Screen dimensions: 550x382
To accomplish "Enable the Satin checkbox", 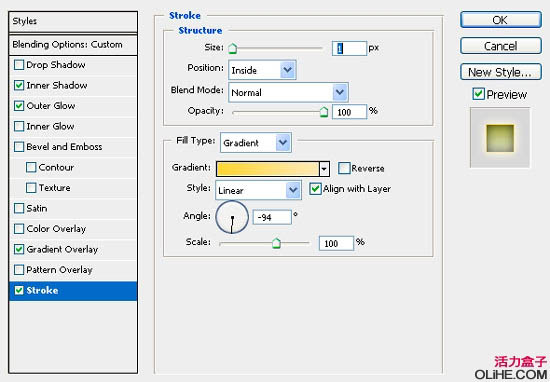I will coord(19,208).
